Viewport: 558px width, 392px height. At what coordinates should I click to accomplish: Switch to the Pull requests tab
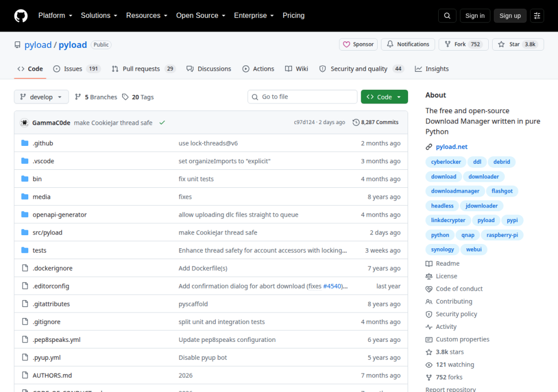144,69
